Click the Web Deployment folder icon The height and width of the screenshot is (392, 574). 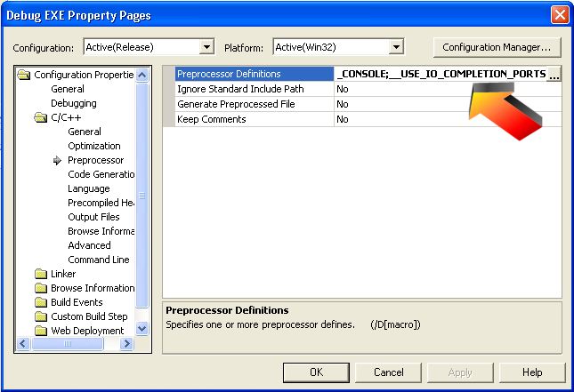pyautogui.click(x=40, y=331)
